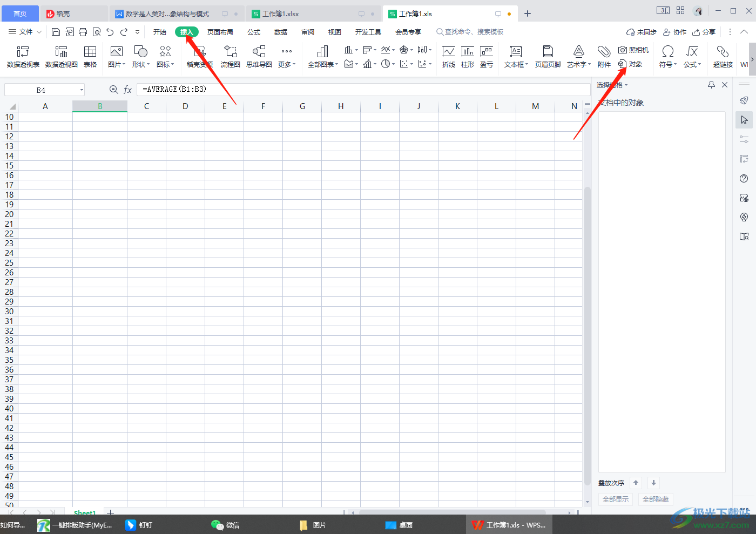This screenshot has width=756, height=534.
Task: Open the Formulas (公式) ribbon tab
Action: (254, 32)
